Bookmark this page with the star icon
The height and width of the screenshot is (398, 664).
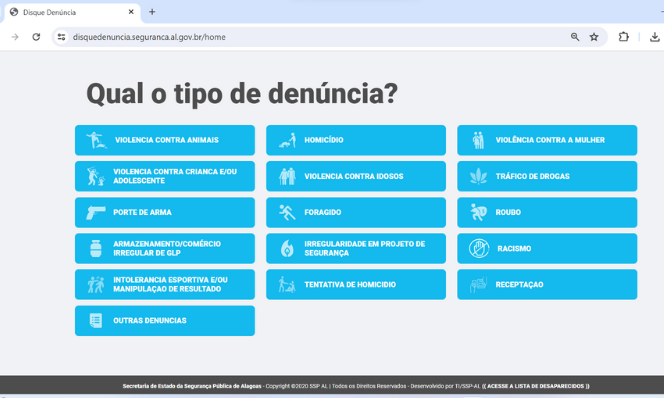[x=594, y=37]
